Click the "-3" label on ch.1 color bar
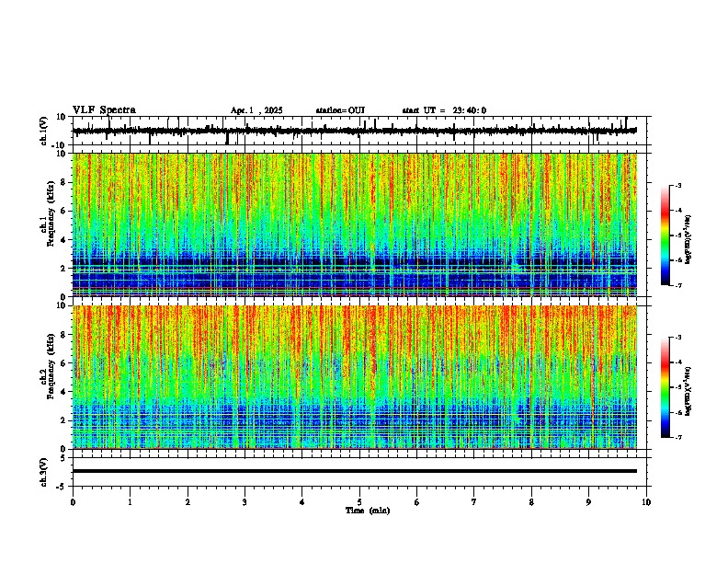This screenshot has width=728, height=563. [678, 186]
